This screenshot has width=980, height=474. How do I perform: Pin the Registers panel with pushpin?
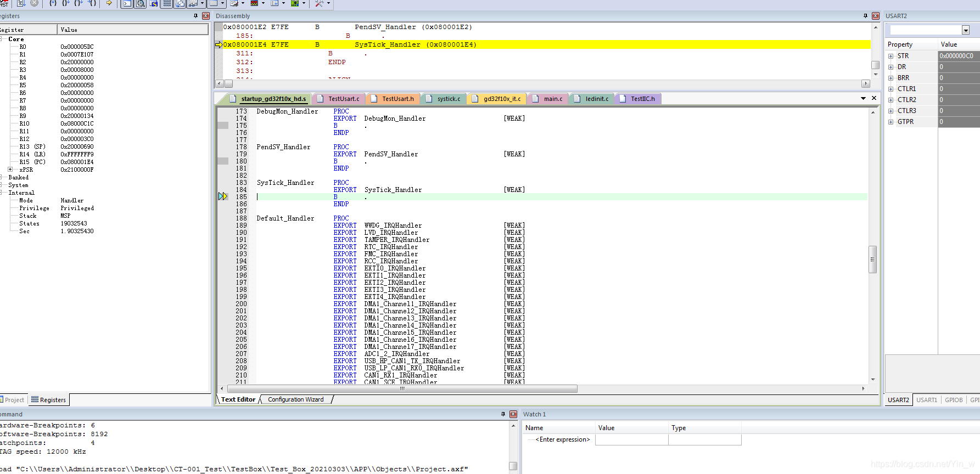pyautogui.click(x=195, y=16)
